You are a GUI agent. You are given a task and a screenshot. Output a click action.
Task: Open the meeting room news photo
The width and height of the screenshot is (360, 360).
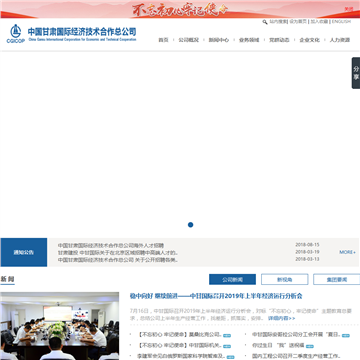59,326
